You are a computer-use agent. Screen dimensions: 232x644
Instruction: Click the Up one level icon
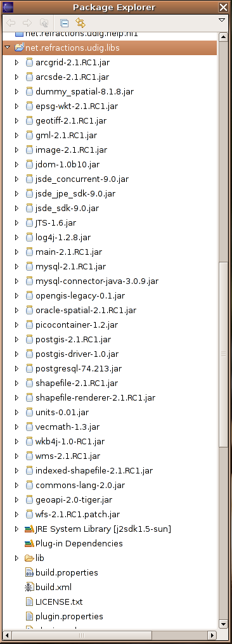(44, 23)
